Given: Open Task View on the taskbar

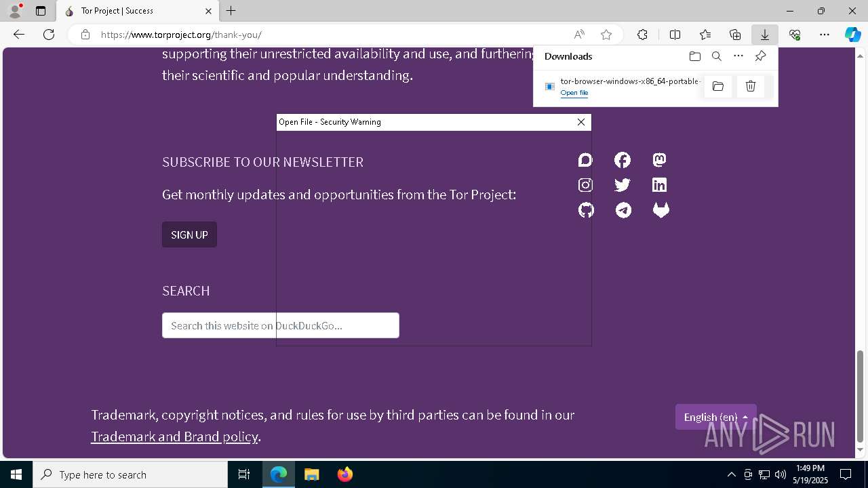Looking at the screenshot, I should pos(244,474).
